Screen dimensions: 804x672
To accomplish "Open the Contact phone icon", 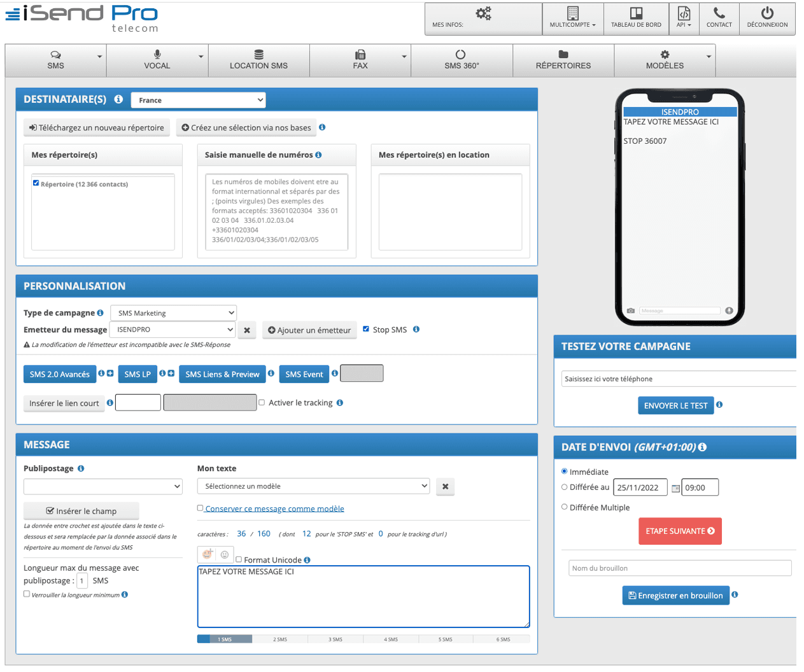I will [x=719, y=13].
